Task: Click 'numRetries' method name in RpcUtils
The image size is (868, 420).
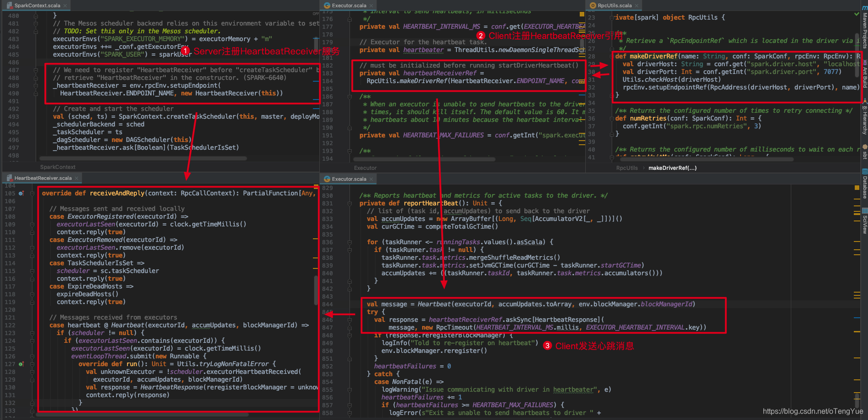Action: pyautogui.click(x=648, y=118)
